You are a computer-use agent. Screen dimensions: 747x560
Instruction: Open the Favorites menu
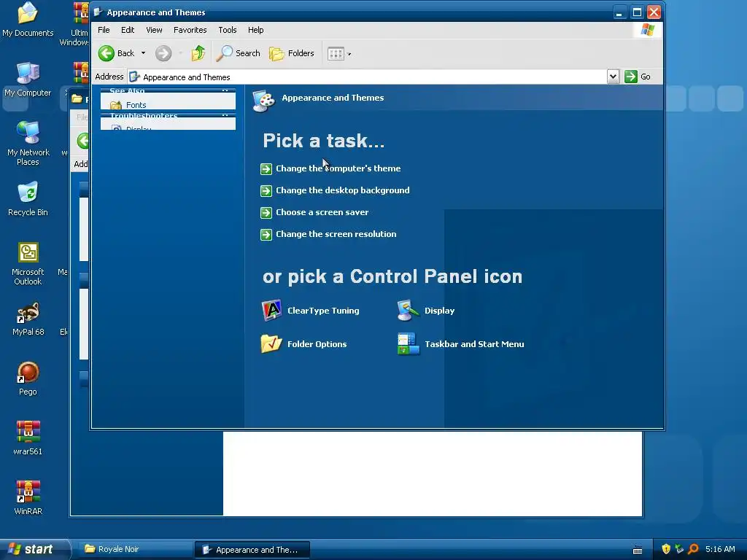(190, 30)
